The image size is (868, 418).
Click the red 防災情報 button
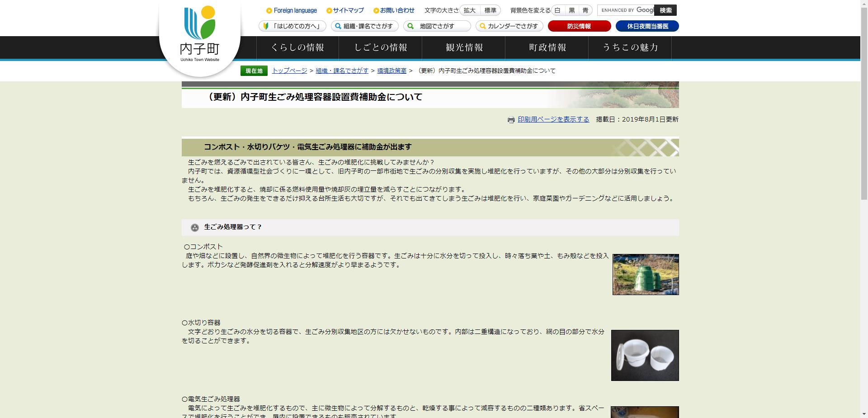point(579,26)
